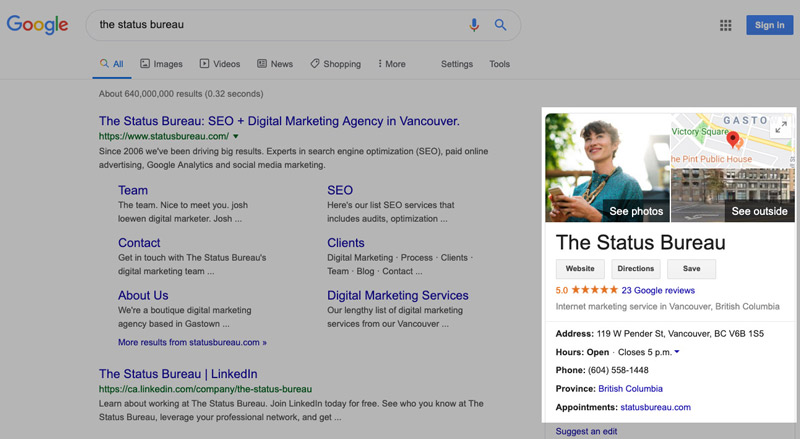Expand the hours dropdown arrow
The width and height of the screenshot is (800, 439).
(x=677, y=352)
